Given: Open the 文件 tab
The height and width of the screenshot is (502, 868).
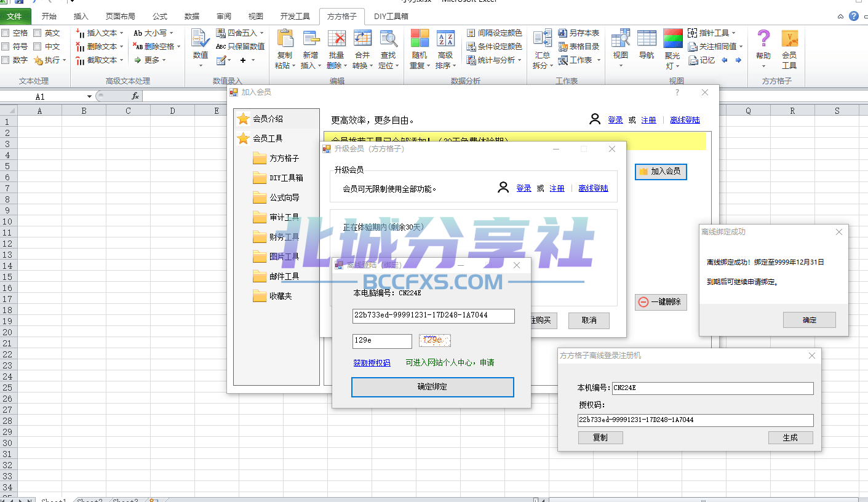Looking at the screenshot, I should click(15, 17).
